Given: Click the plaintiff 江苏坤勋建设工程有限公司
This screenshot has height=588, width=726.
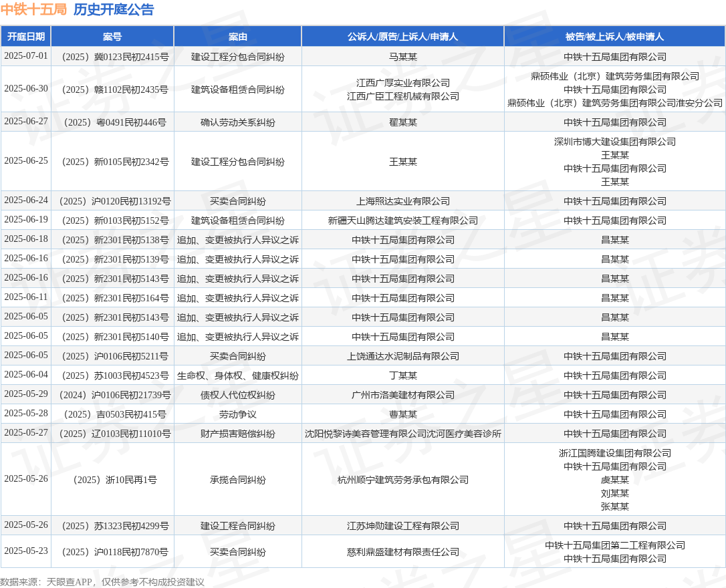Looking at the screenshot, I should tap(403, 527).
